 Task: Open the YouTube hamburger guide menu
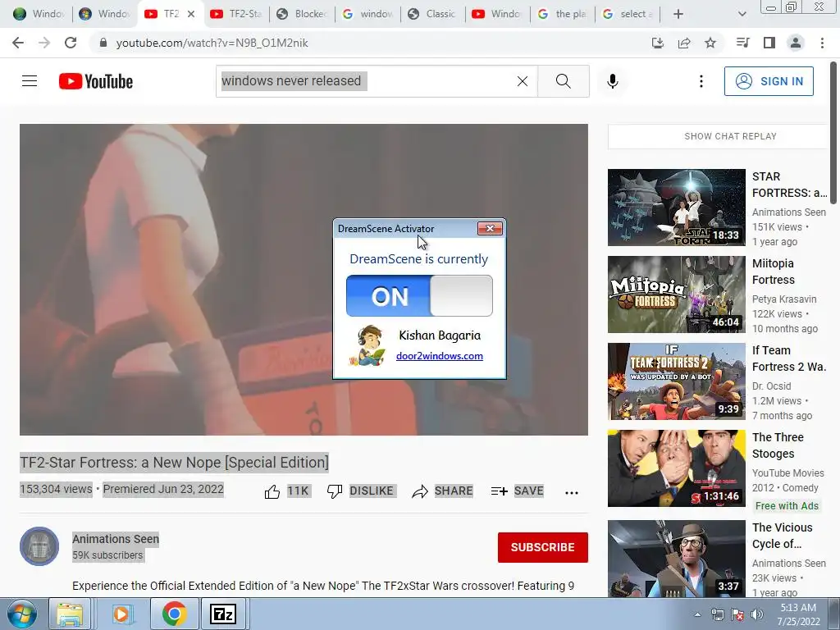(30, 81)
